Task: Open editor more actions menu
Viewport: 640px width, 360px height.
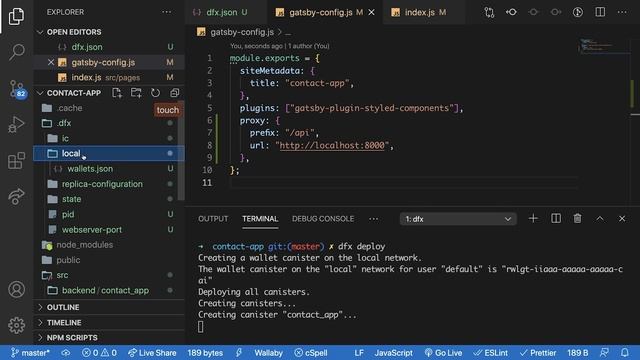Action: coord(622,12)
